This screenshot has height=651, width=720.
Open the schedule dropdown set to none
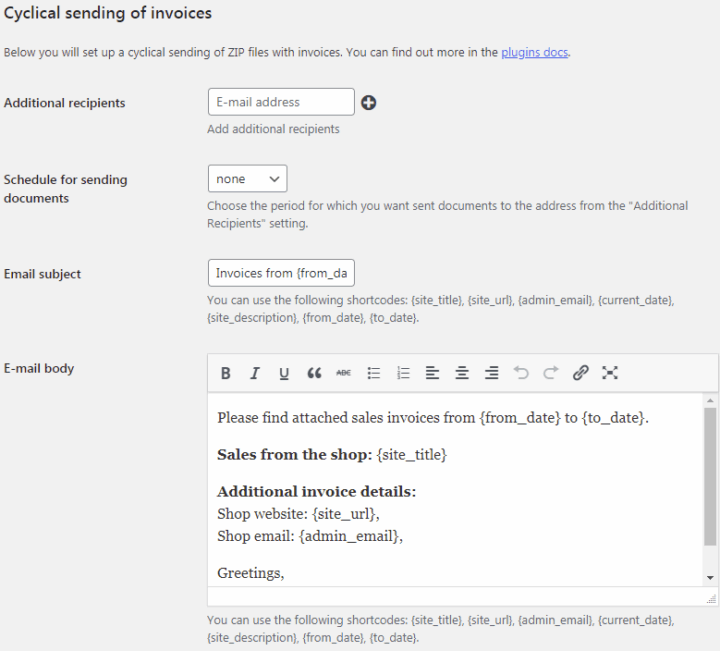point(247,179)
